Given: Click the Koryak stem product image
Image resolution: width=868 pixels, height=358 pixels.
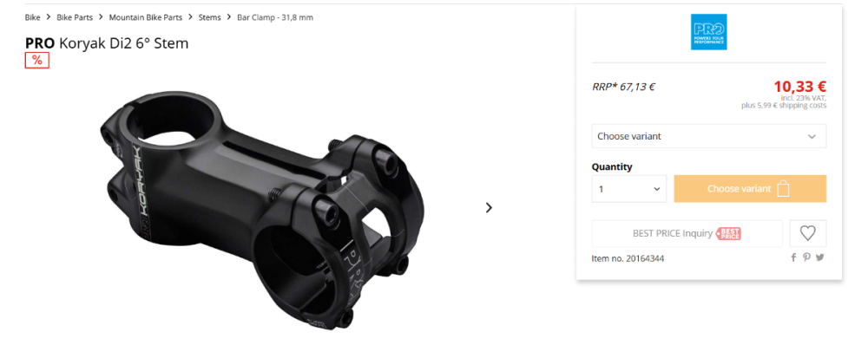Looking at the screenshot, I should click(262, 210).
